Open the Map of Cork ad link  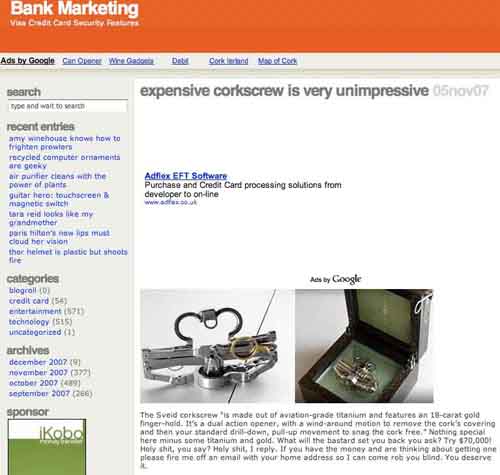pyautogui.click(x=277, y=61)
